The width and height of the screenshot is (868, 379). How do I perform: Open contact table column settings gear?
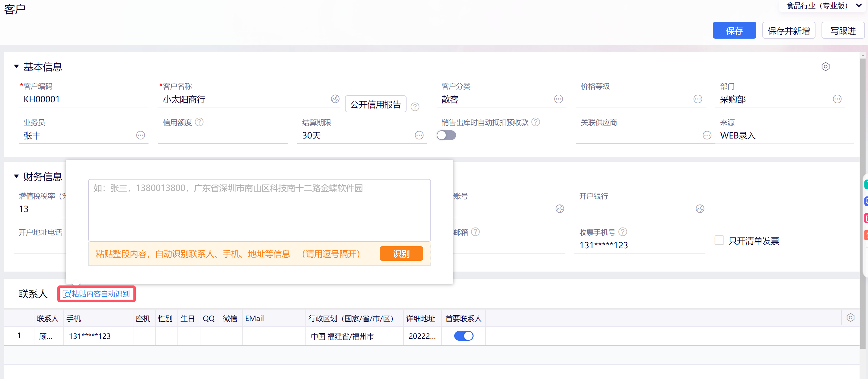pyautogui.click(x=850, y=318)
